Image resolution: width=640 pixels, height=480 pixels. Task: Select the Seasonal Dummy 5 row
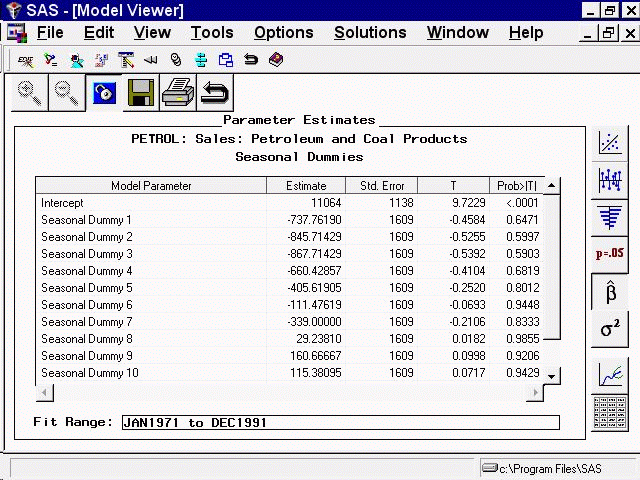290,288
